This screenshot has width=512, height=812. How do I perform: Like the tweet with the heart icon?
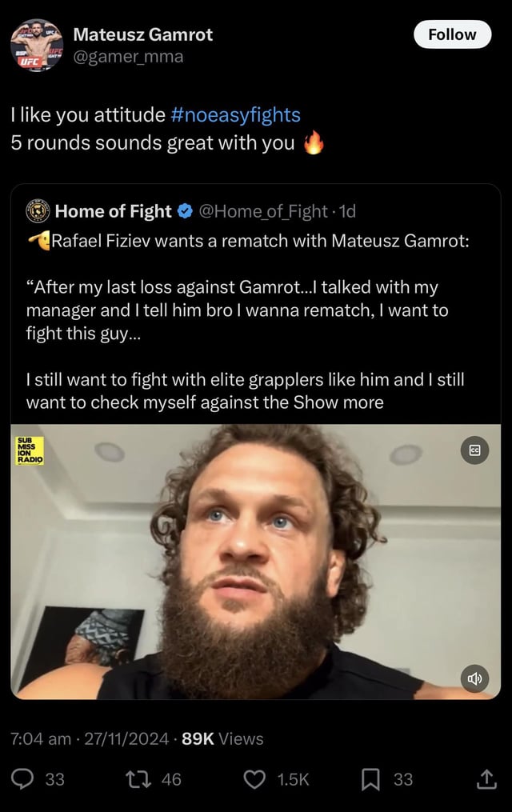(254, 778)
